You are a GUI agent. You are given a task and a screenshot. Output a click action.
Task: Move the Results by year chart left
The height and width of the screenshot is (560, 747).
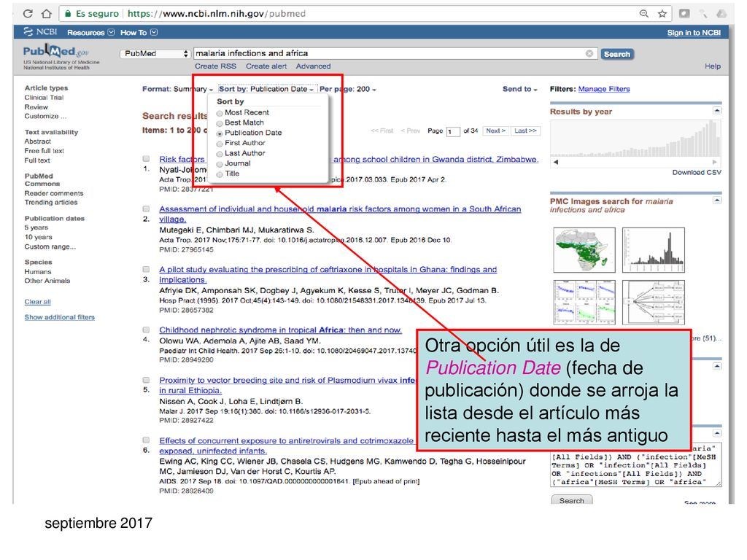pyautogui.click(x=555, y=162)
